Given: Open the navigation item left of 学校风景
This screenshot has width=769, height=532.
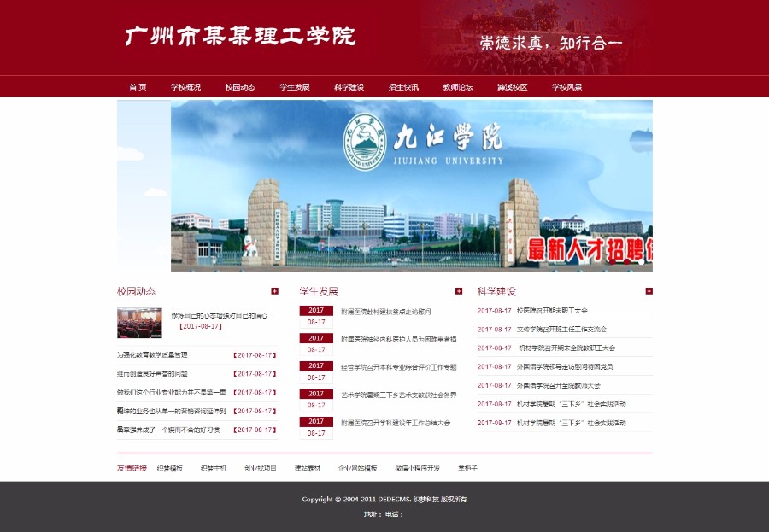Looking at the screenshot, I should [x=513, y=87].
